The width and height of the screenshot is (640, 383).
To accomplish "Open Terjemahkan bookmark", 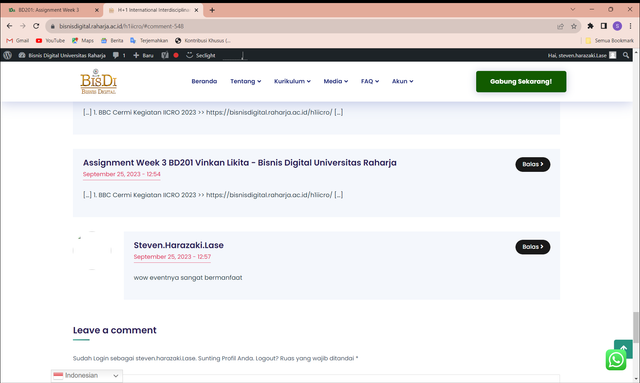I will pyautogui.click(x=149, y=40).
